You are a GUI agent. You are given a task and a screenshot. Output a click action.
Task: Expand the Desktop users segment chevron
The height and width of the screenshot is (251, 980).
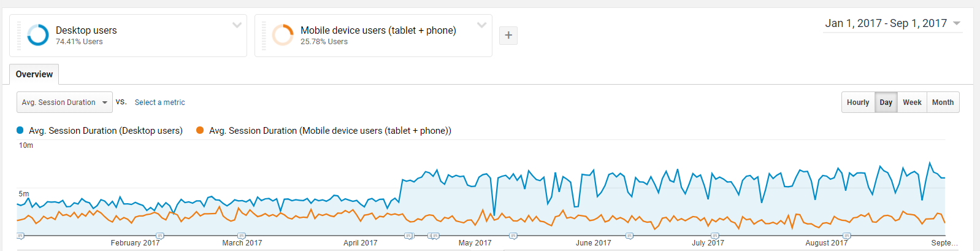(x=237, y=25)
